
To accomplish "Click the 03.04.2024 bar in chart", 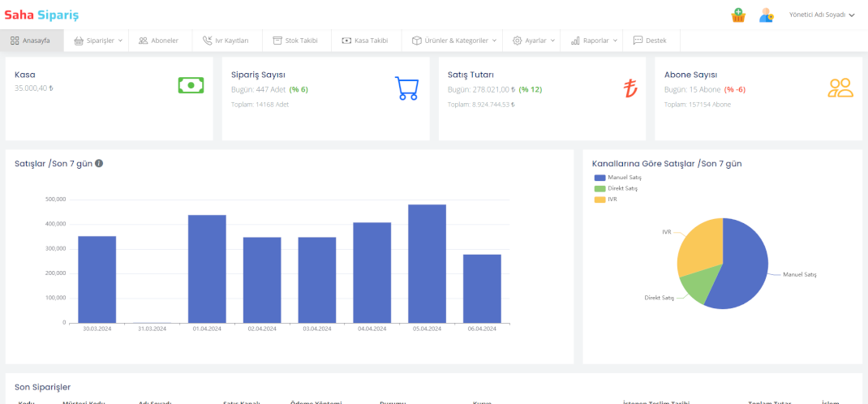I will click(317, 280).
